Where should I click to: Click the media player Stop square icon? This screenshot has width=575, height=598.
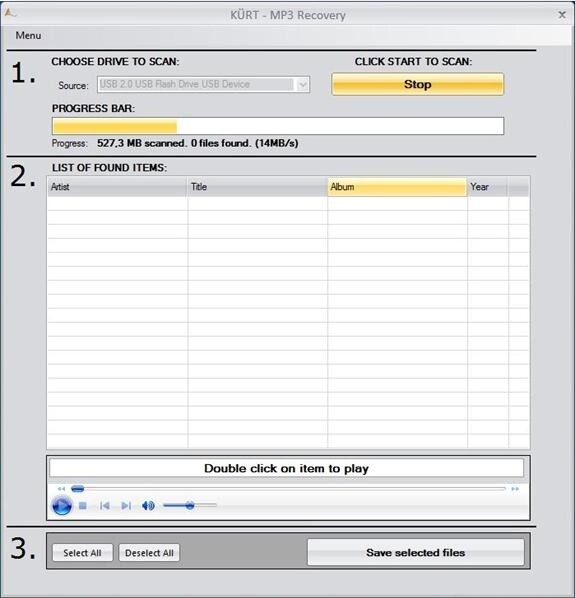(83, 506)
